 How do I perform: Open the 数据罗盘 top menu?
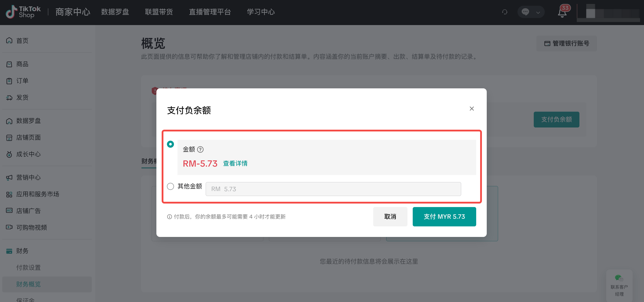pos(115,12)
